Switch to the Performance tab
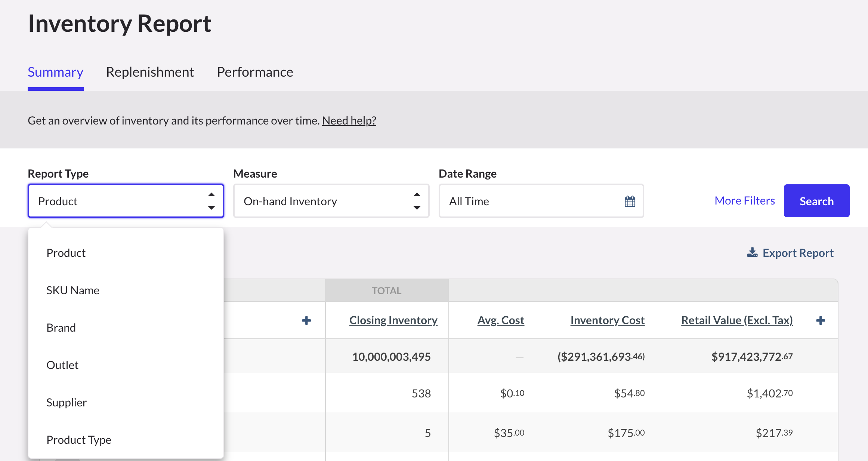The image size is (868, 461). pos(255,71)
